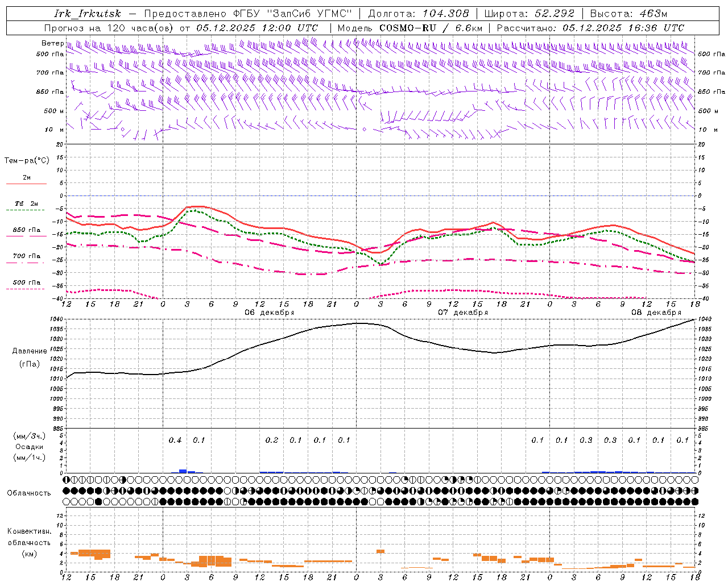
Task: Click the provider text "ЗапСиб УГМС"
Action: [x=310, y=14]
